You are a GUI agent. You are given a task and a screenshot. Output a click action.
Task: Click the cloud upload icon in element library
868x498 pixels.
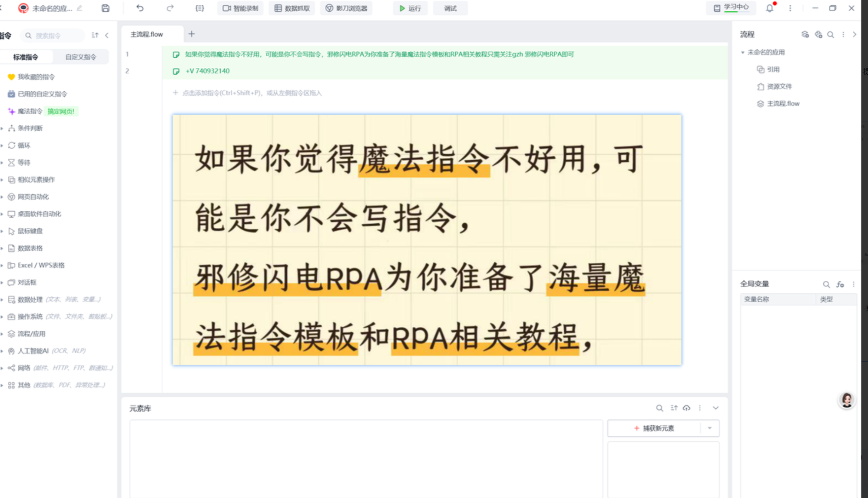[686, 408]
